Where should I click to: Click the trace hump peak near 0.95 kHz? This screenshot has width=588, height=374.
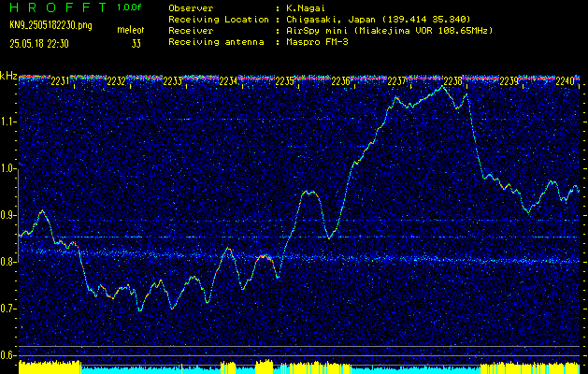click(x=309, y=192)
